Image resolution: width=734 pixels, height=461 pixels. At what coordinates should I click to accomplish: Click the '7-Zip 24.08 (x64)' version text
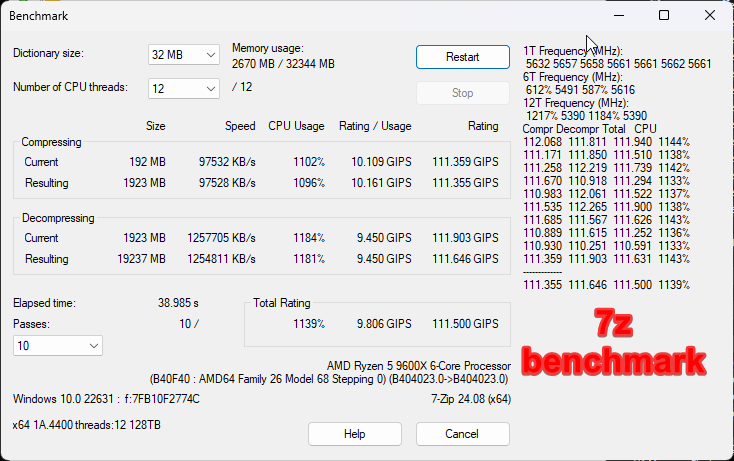click(x=471, y=399)
